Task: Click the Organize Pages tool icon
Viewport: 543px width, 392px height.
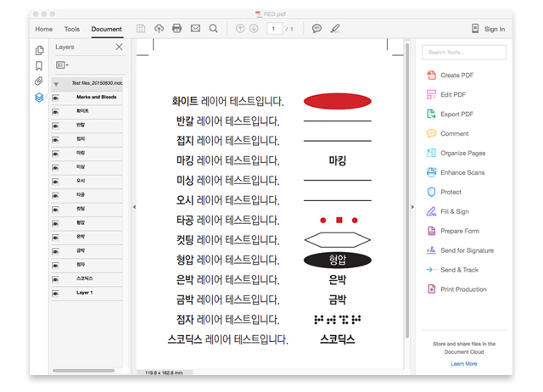Action: (x=431, y=153)
